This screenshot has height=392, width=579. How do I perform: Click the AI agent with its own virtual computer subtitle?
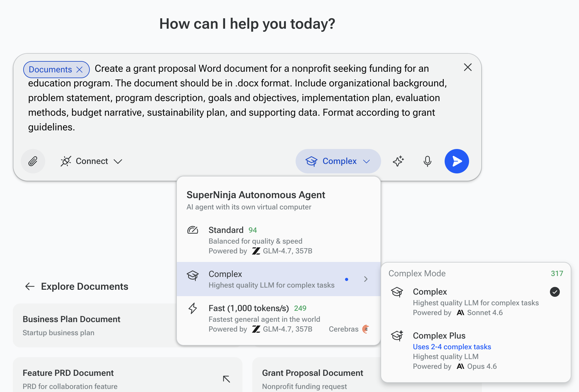tap(249, 207)
